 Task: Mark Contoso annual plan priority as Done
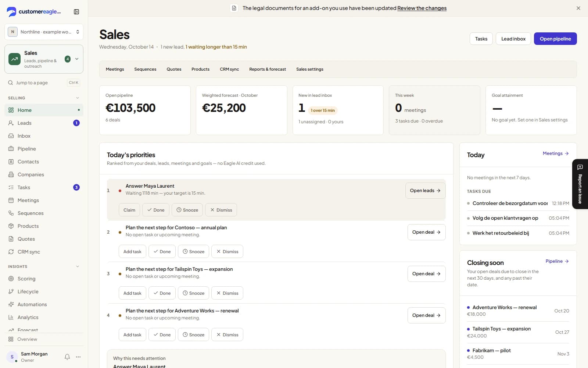tap(162, 251)
